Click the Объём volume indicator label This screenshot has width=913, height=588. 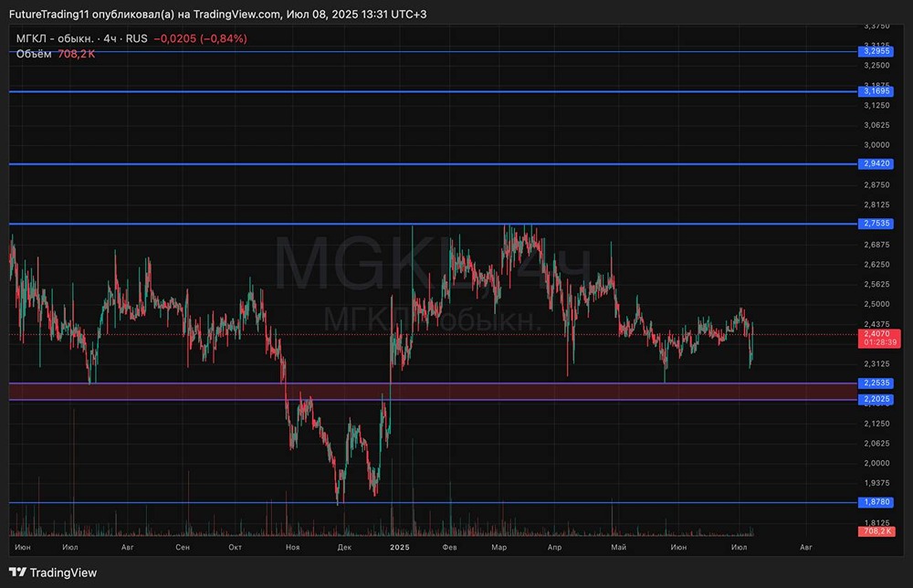pos(34,54)
